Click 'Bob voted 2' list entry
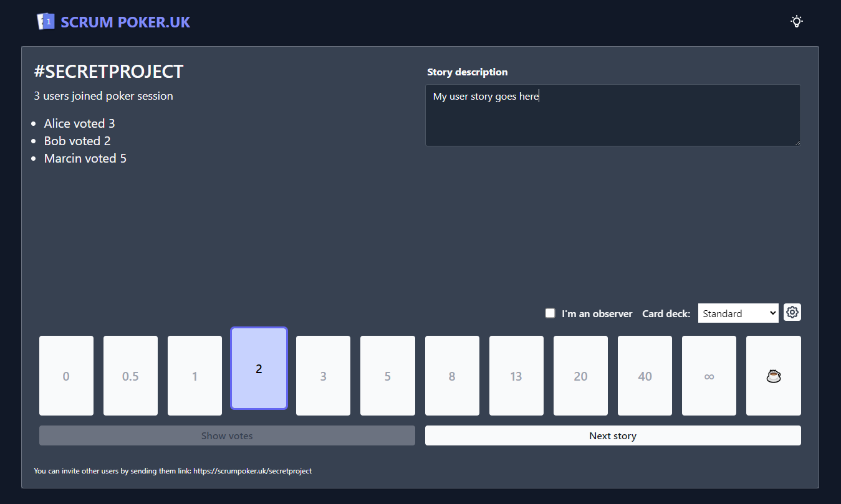This screenshot has width=841, height=504. (77, 141)
